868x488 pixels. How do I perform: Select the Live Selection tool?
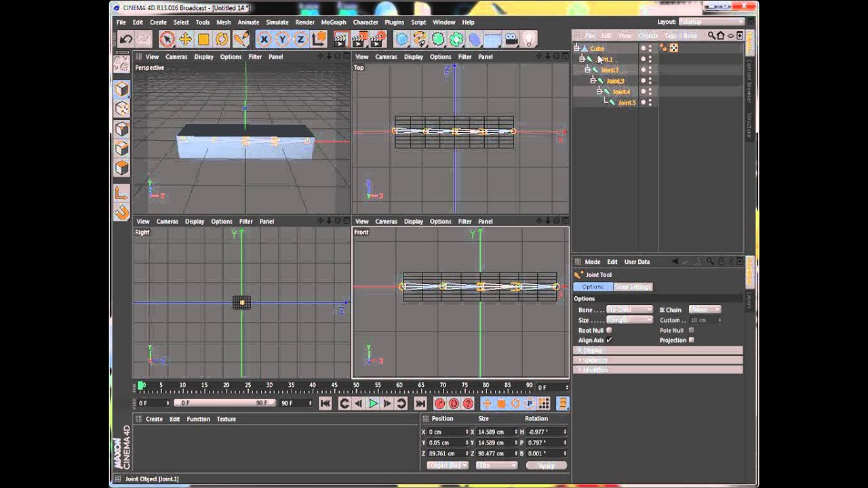point(167,39)
